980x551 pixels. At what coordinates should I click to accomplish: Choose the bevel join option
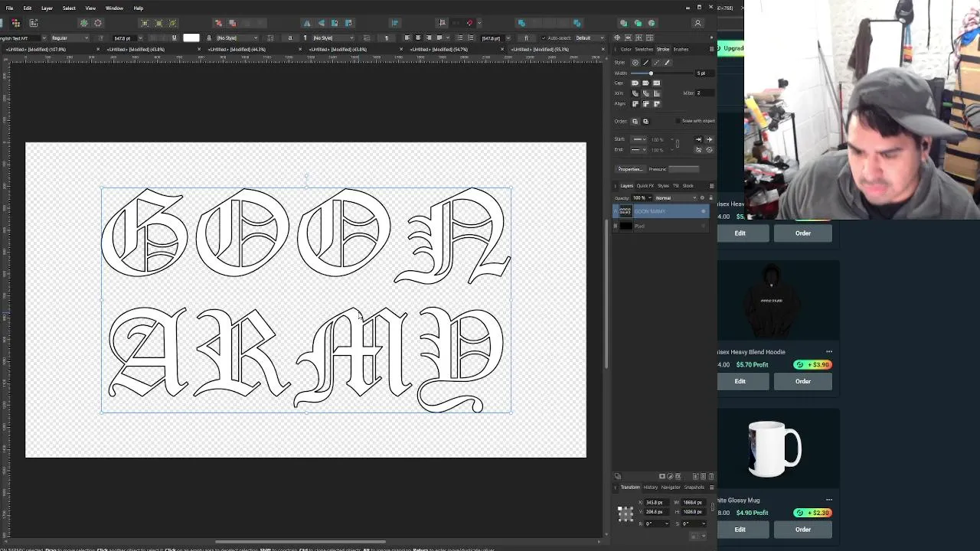[645, 93]
